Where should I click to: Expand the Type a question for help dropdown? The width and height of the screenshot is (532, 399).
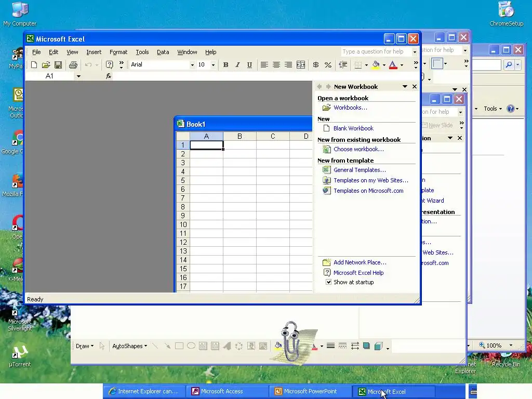[x=415, y=52]
